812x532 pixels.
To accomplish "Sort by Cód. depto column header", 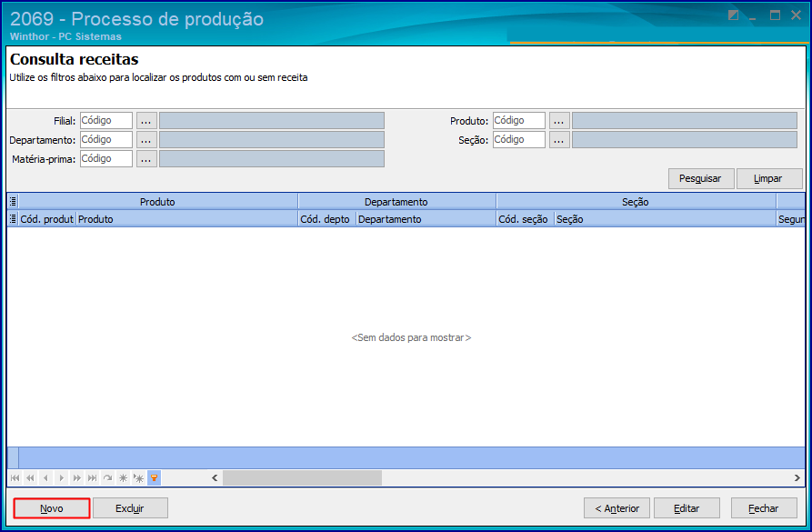I will tap(327, 219).
